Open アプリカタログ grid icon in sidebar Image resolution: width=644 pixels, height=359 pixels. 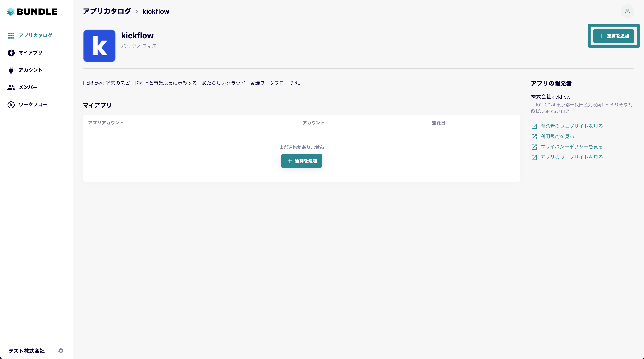tap(11, 36)
